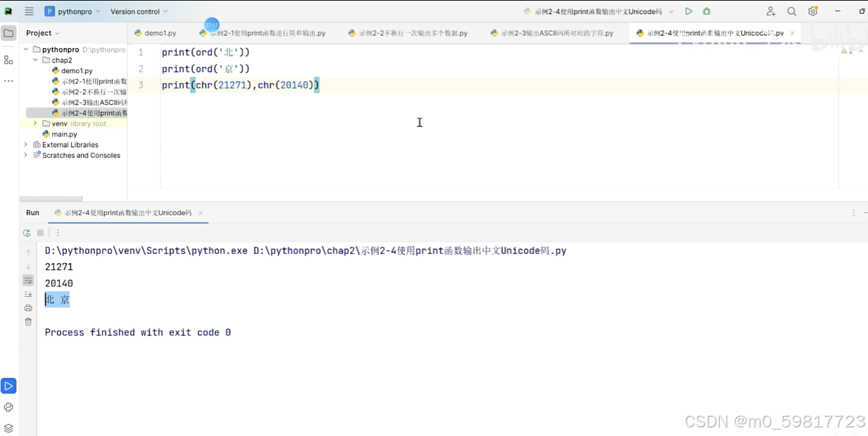
Task: Click Add user account icon in title bar
Action: tap(770, 11)
